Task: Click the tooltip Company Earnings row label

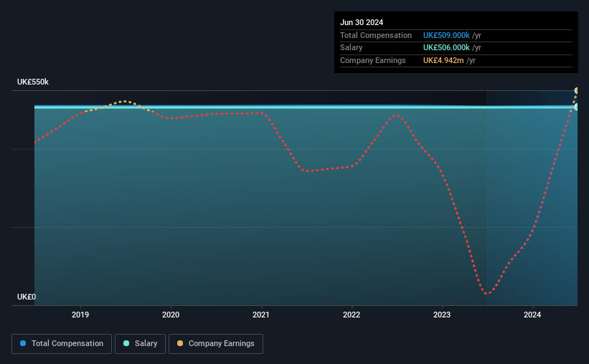Action: pos(372,60)
